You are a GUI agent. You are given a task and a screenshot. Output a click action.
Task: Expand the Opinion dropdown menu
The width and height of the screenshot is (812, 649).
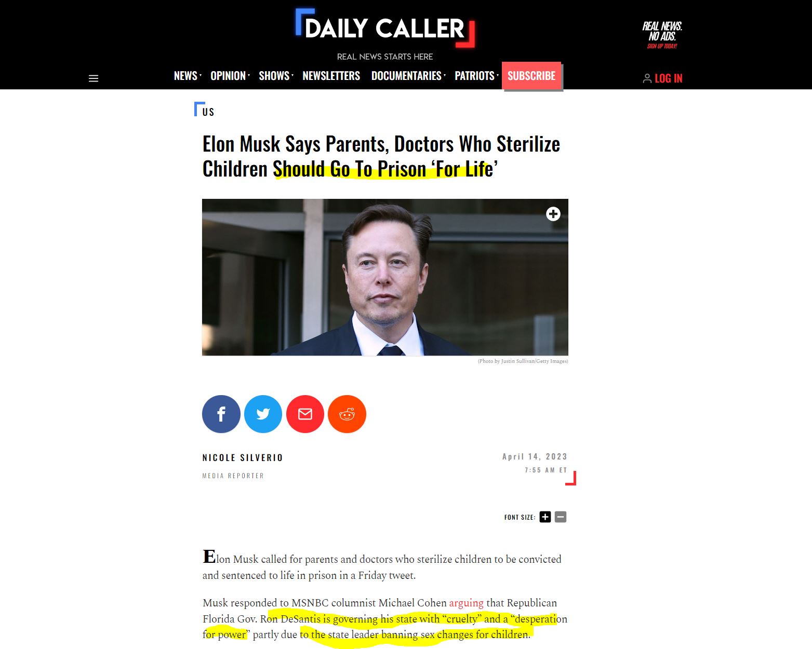(x=230, y=76)
